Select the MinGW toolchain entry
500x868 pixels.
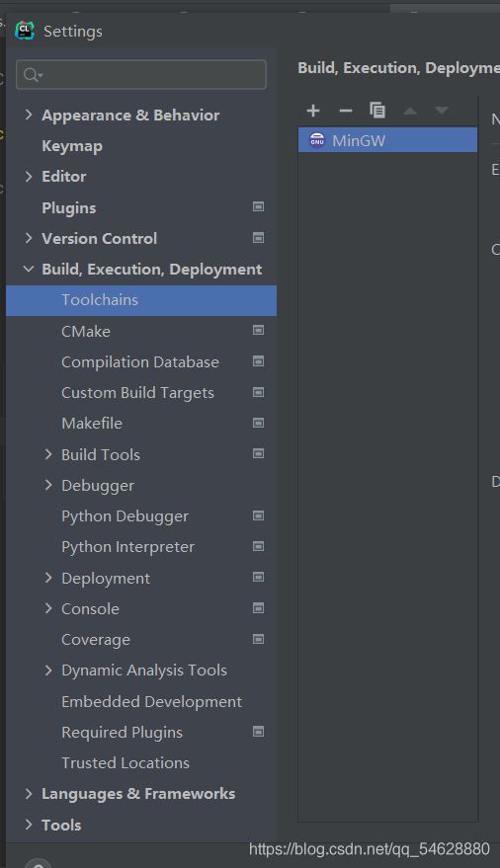(387, 140)
